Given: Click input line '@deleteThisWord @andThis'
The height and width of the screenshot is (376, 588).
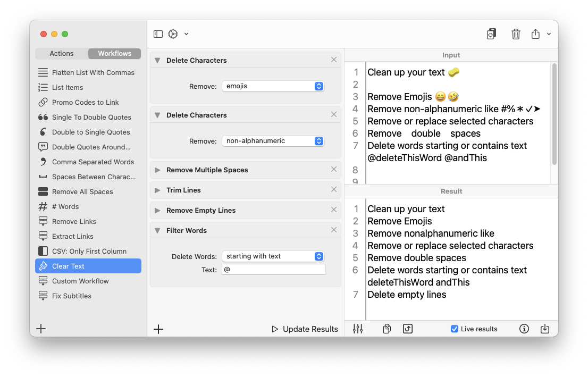Looking at the screenshot, I should coord(427,158).
